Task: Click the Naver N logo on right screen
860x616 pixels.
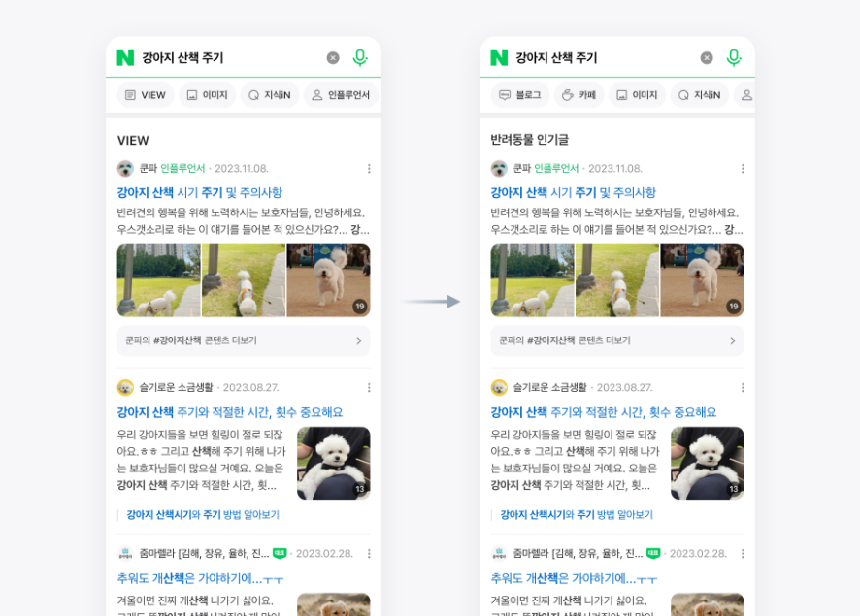Action: pos(499,57)
